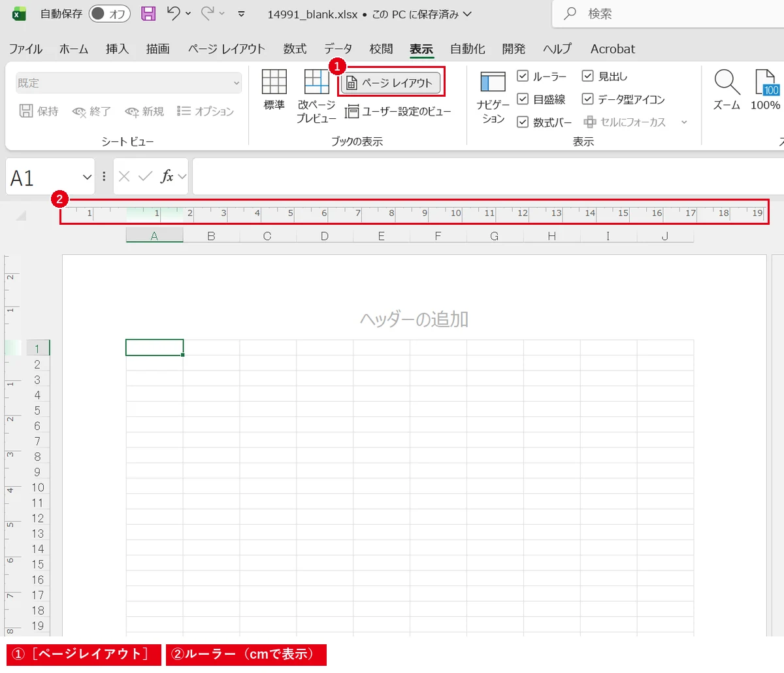The height and width of the screenshot is (673, 784).
Task: Open the save location dropdown beside file name
Action: [467, 14]
